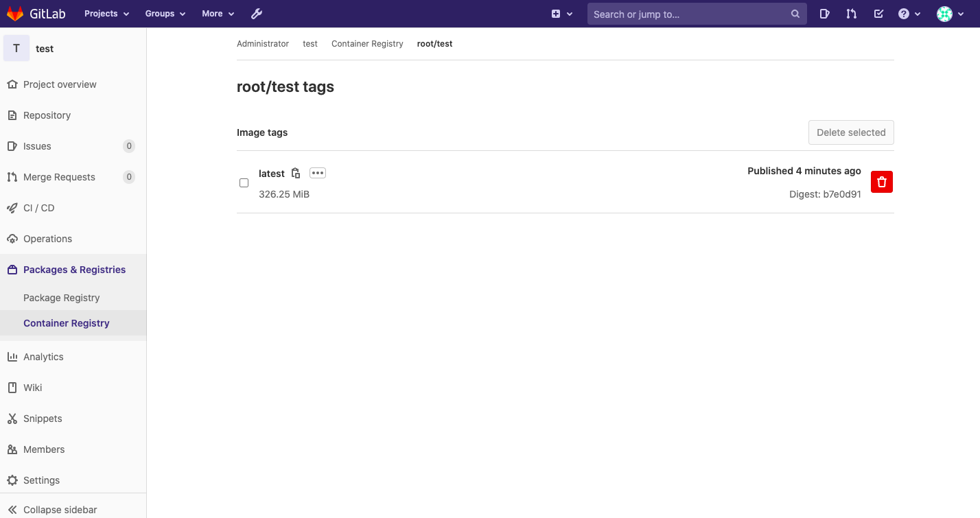980x518 pixels.
Task: Expand the Projects dropdown
Action: point(106,13)
